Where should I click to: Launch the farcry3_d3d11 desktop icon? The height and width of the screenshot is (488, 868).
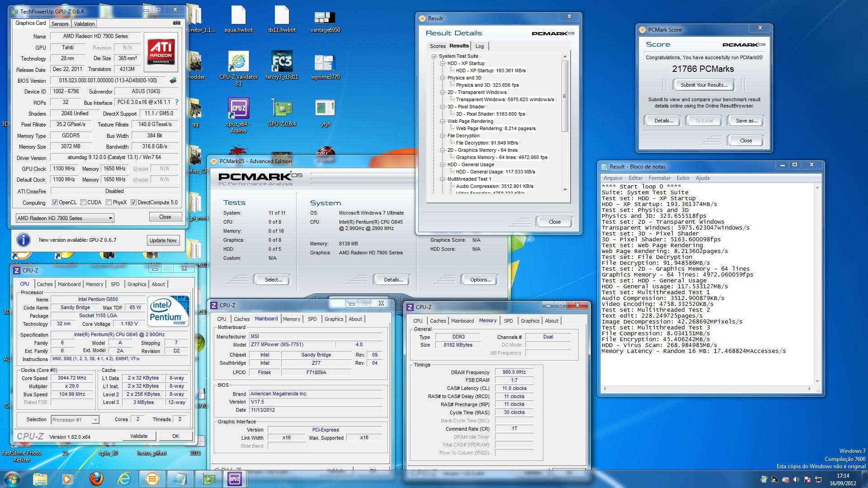(282, 65)
